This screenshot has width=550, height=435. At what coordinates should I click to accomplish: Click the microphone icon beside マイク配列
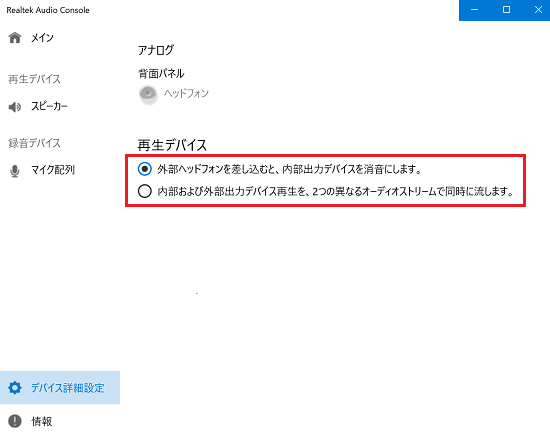15,171
